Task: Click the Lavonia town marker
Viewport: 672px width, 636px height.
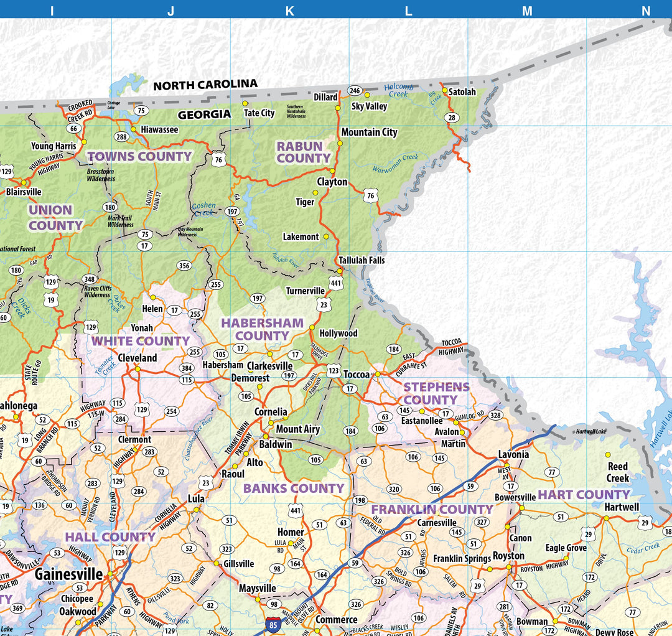Action: coord(506,465)
